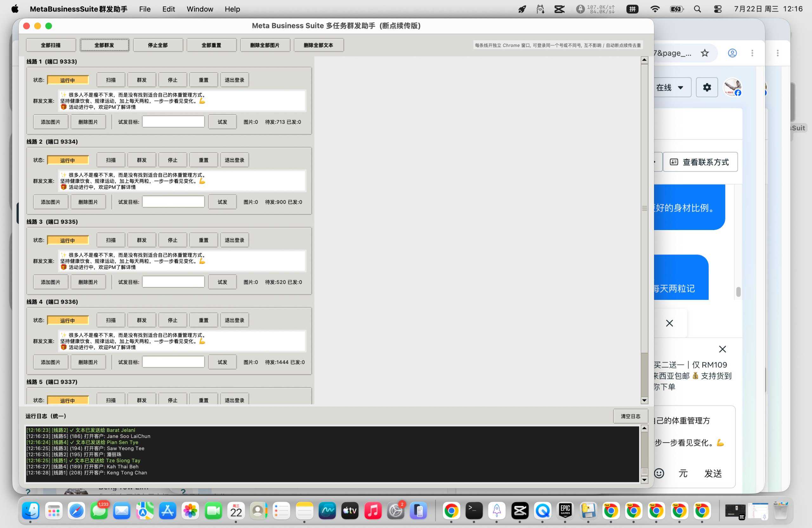
Task: Click the 全部重置 button
Action: [212, 45]
